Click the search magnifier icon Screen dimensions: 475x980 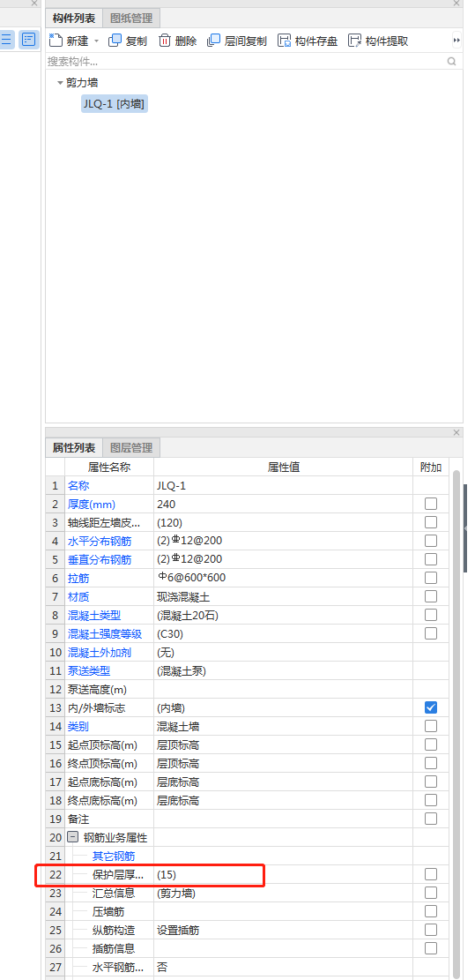(x=452, y=61)
